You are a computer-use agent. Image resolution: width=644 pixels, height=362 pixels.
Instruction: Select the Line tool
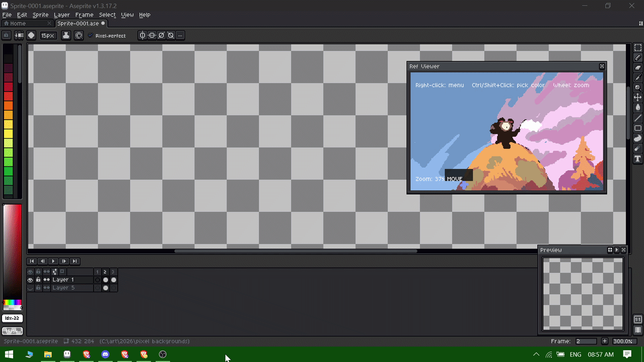coord(637,118)
